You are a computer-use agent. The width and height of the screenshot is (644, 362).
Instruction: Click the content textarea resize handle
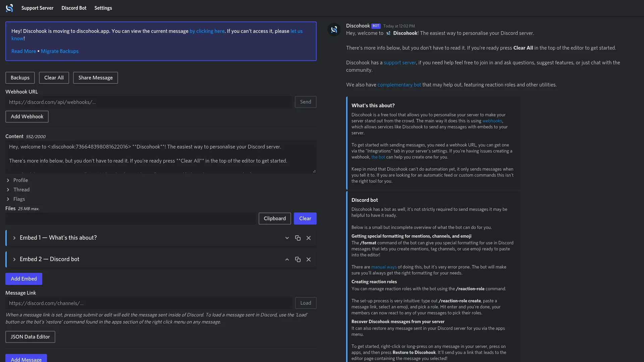click(x=314, y=171)
